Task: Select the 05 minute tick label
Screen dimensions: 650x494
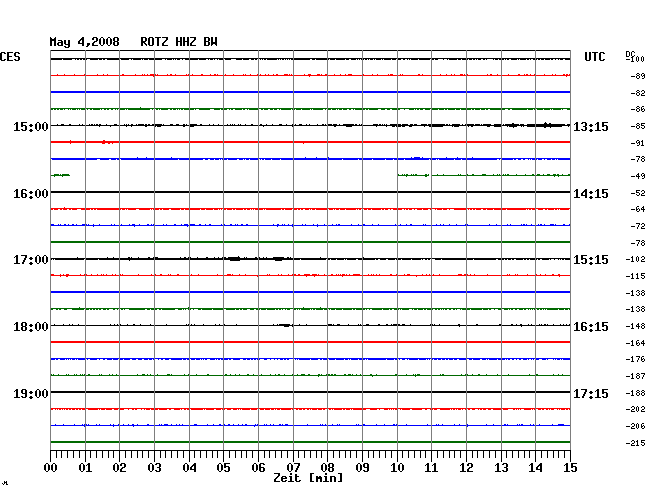Action: coord(223,468)
